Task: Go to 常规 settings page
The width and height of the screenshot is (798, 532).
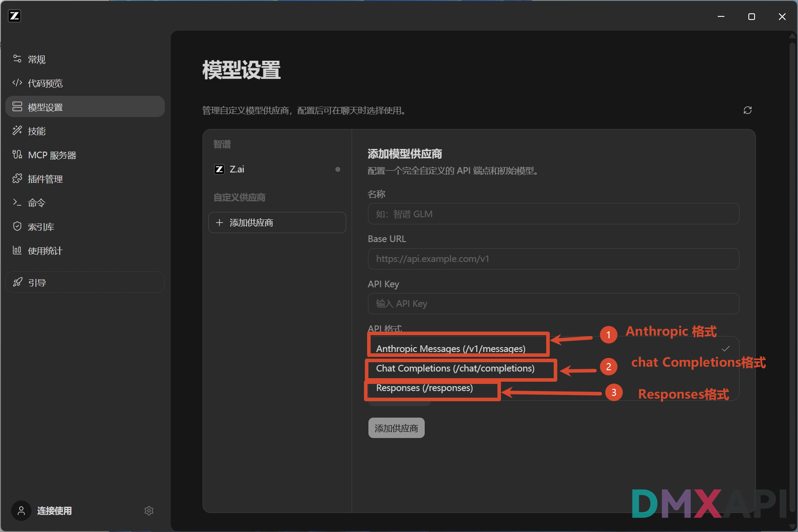Action: tap(85, 59)
